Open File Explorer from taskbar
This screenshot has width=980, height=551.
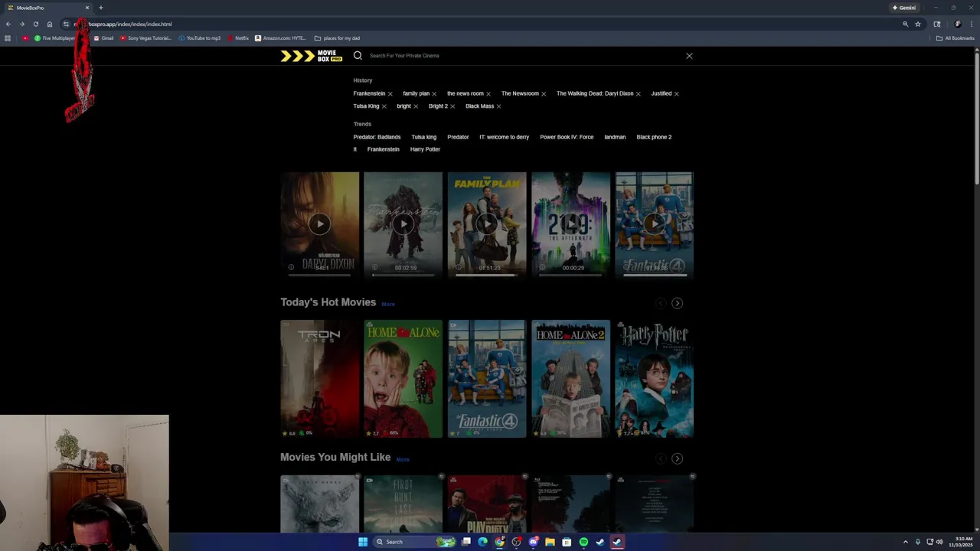pos(550,542)
